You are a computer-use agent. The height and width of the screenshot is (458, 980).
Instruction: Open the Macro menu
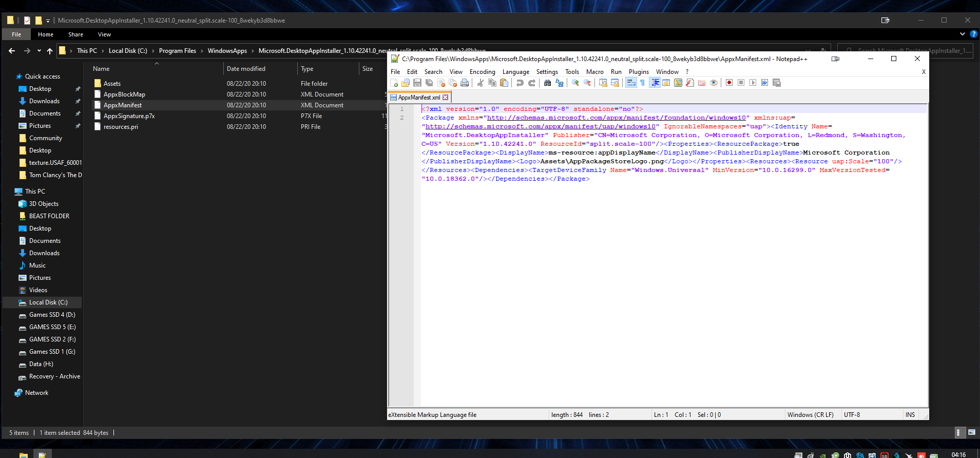coord(595,72)
